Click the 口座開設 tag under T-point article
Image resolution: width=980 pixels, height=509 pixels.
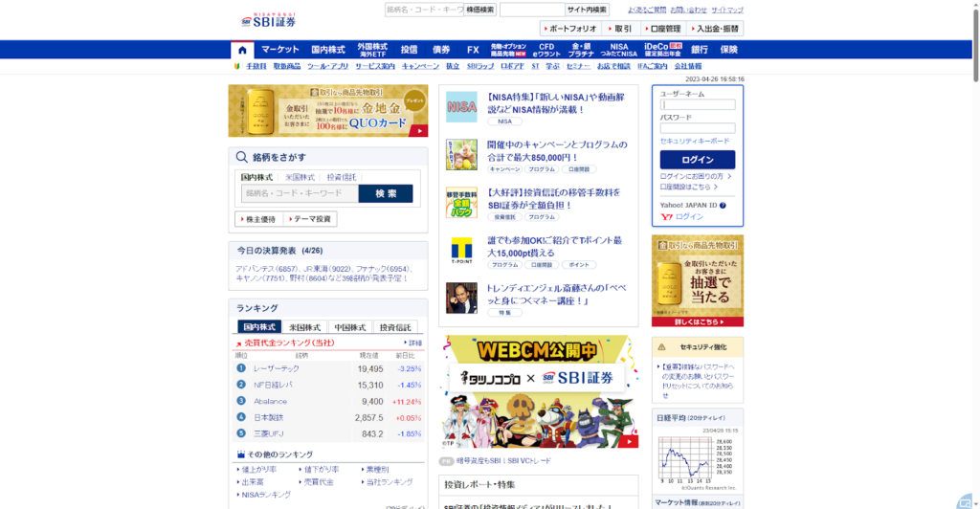(542, 265)
